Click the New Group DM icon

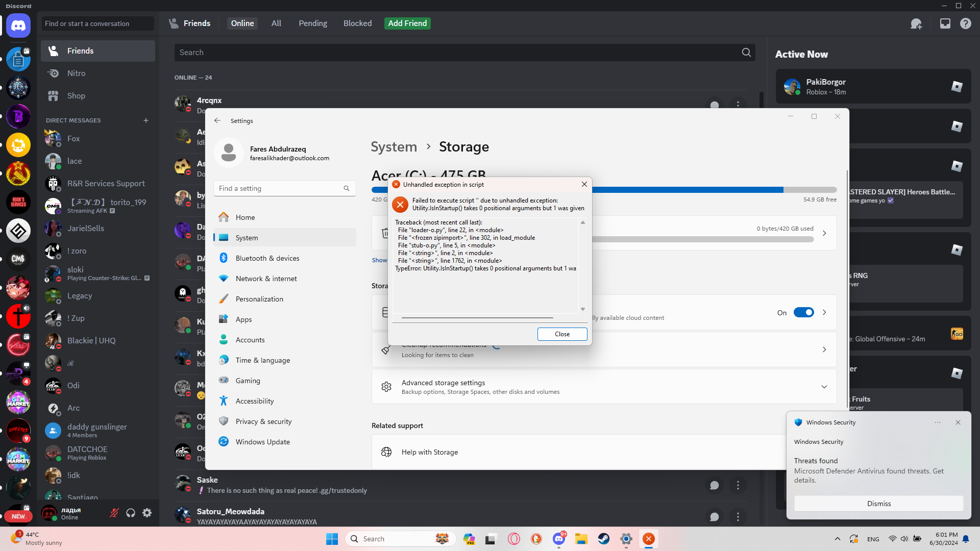coord(916,23)
